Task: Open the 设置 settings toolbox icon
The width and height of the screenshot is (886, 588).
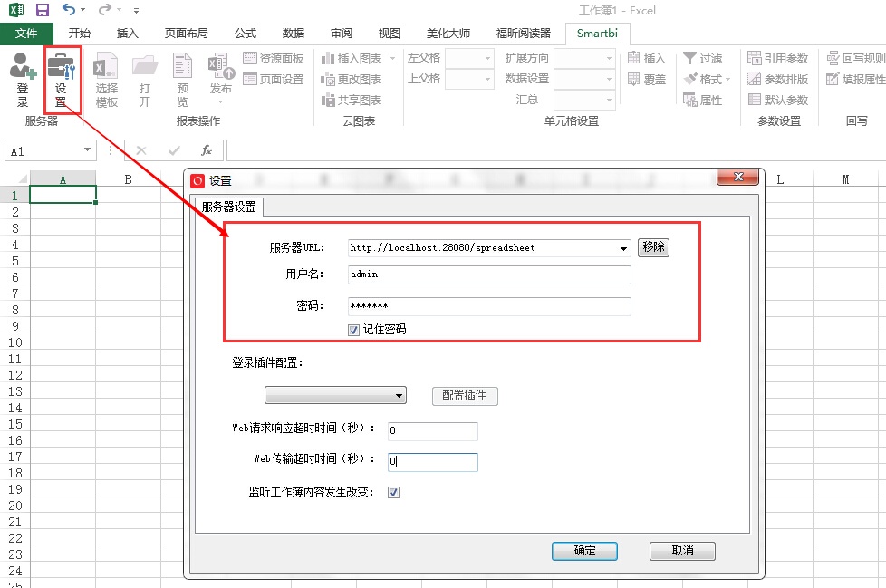Action: point(61,79)
